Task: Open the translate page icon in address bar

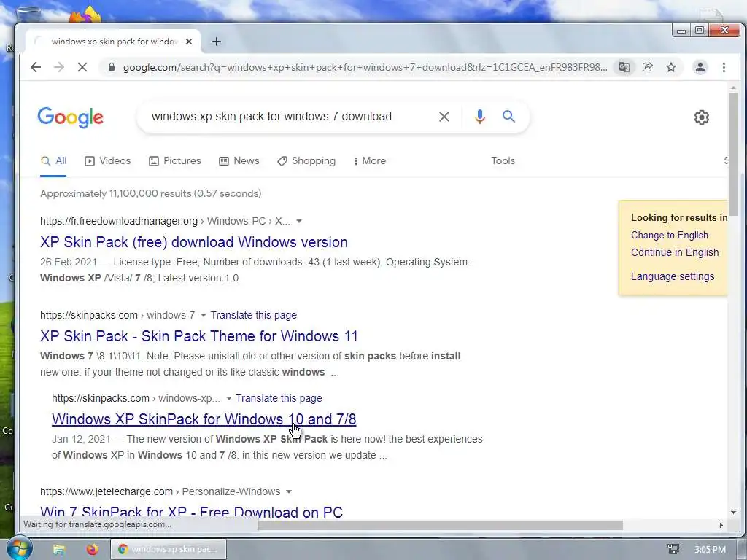Action: 624,67
